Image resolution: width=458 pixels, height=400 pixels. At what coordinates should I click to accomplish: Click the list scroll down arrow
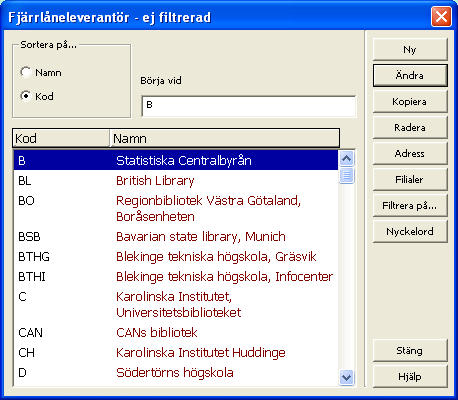point(347,377)
